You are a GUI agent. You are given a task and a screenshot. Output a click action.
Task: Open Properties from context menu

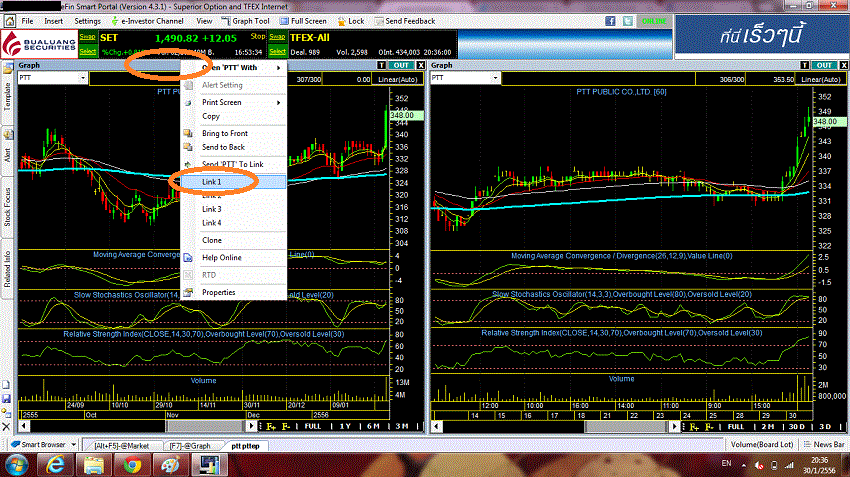pyautogui.click(x=234, y=292)
